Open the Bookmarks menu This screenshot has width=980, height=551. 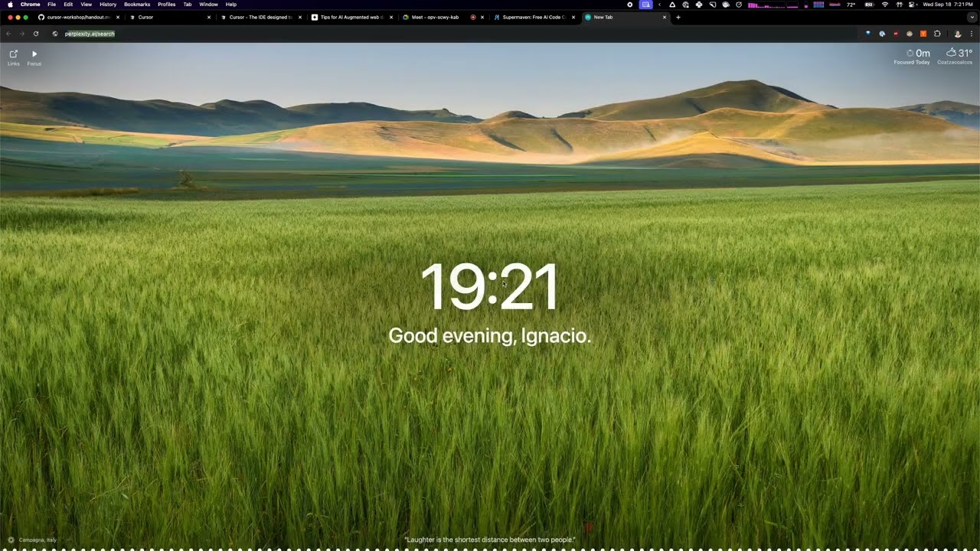click(137, 5)
